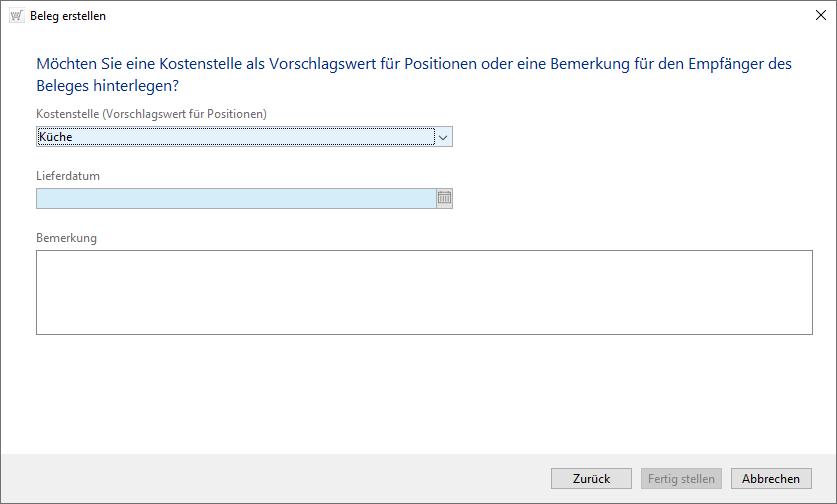Image resolution: width=837 pixels, height=504 pixels.
Task: Click the greyed-out Fertig stellen button
Action: pos(681,479)
